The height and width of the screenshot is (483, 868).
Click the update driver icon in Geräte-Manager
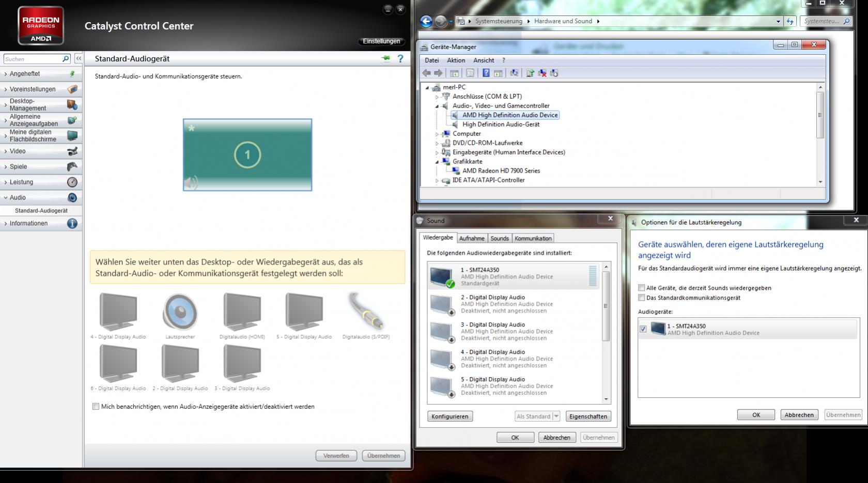click(530, 73)
